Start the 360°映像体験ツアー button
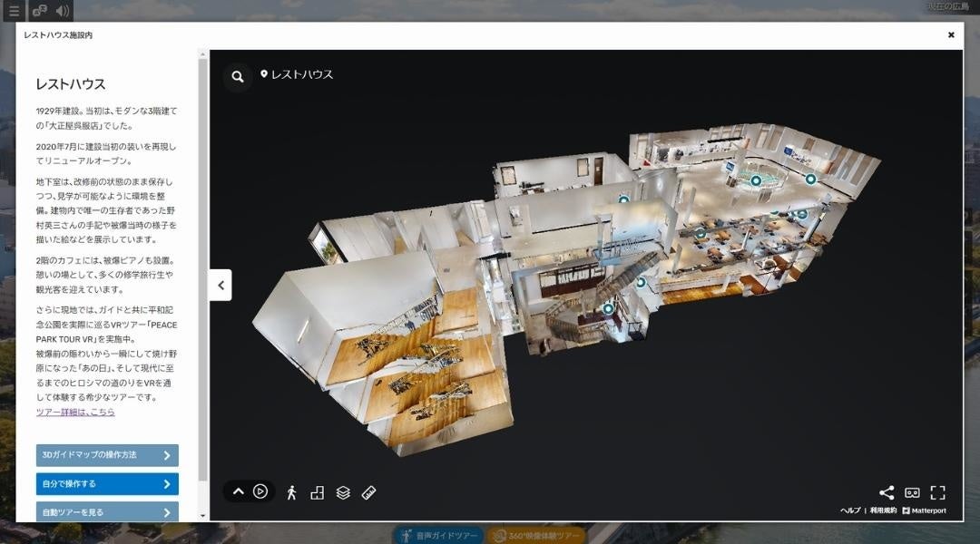The image size is (980, 544). (537, 535)
